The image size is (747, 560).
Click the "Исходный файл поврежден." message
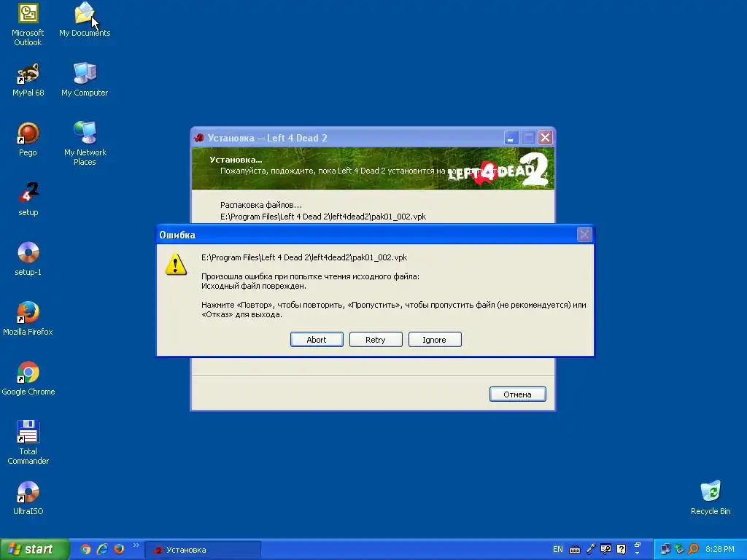253,286
